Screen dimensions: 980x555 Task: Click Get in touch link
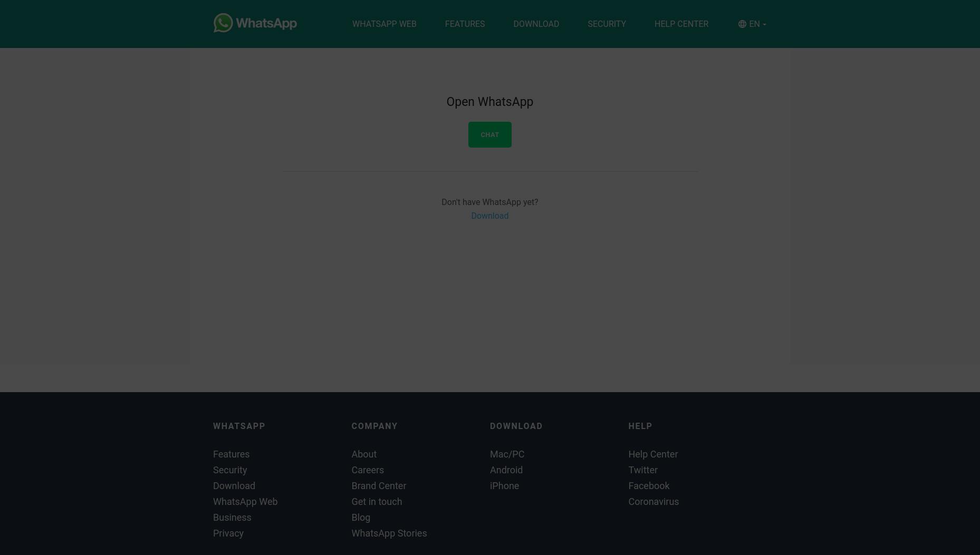pos(377,502)
